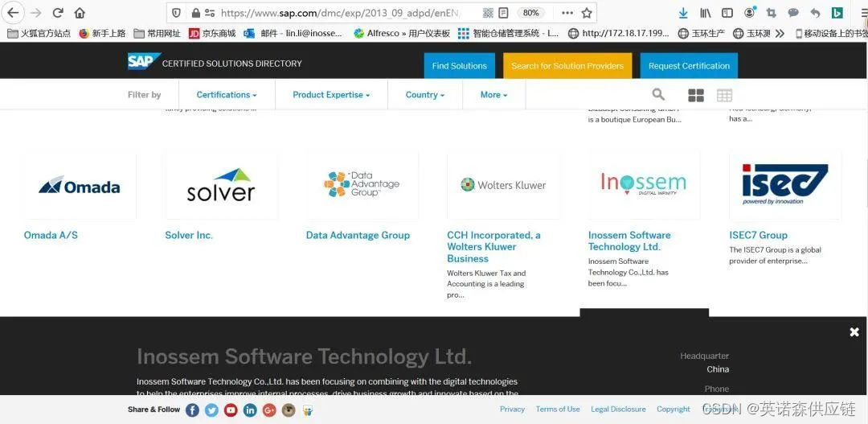Switch to table list view
Image resolution: width=868 pixels, height=424 pixels.
pyautogui.click(x=724, y=95)
